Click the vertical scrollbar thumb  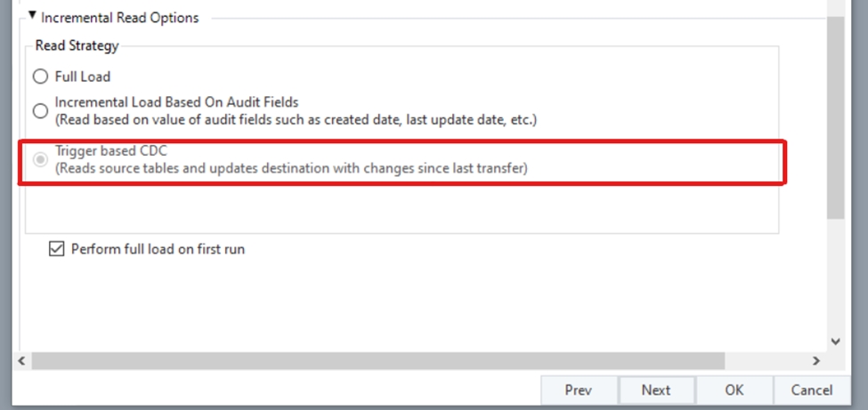tap(835, 116)
